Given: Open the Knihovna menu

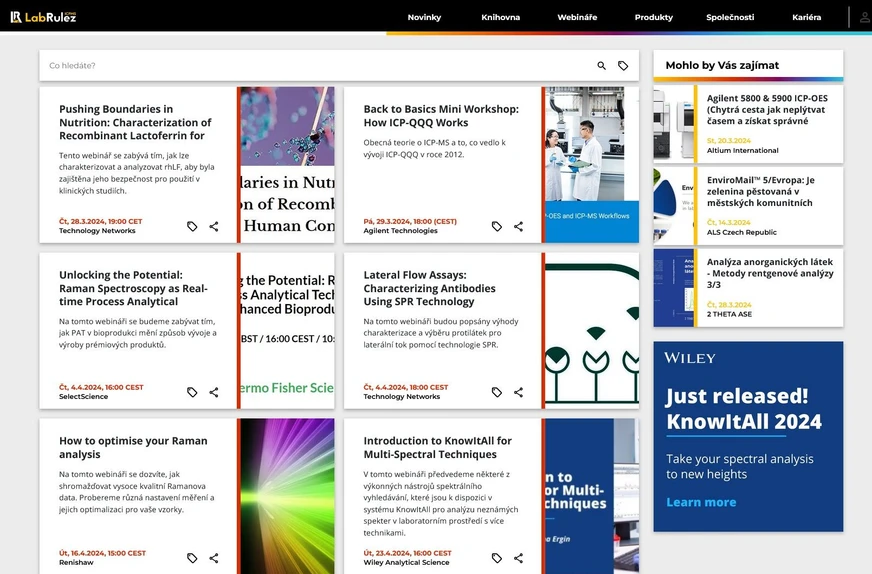Looking at the screenshot, I should coord(501,17).
